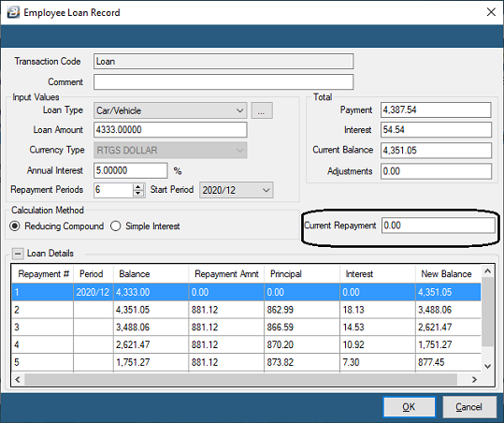The image size is (504, 423).
Task: Click the Loan Amount field
Action: [170, 130]
